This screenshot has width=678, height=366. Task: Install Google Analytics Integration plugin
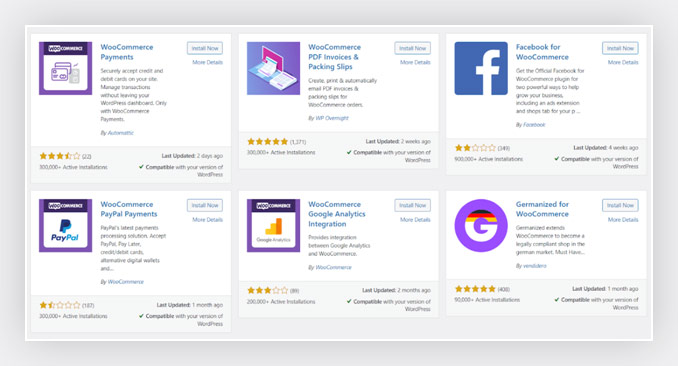click(x=413, y=205)
